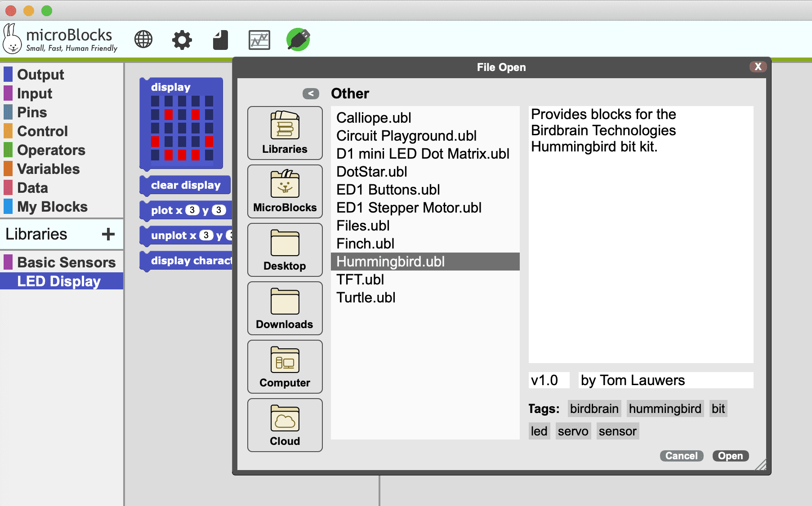The height and width of the screenshot is (506, 812).
Task: Close the File Open dialog with X
Action: coord(758,67)
